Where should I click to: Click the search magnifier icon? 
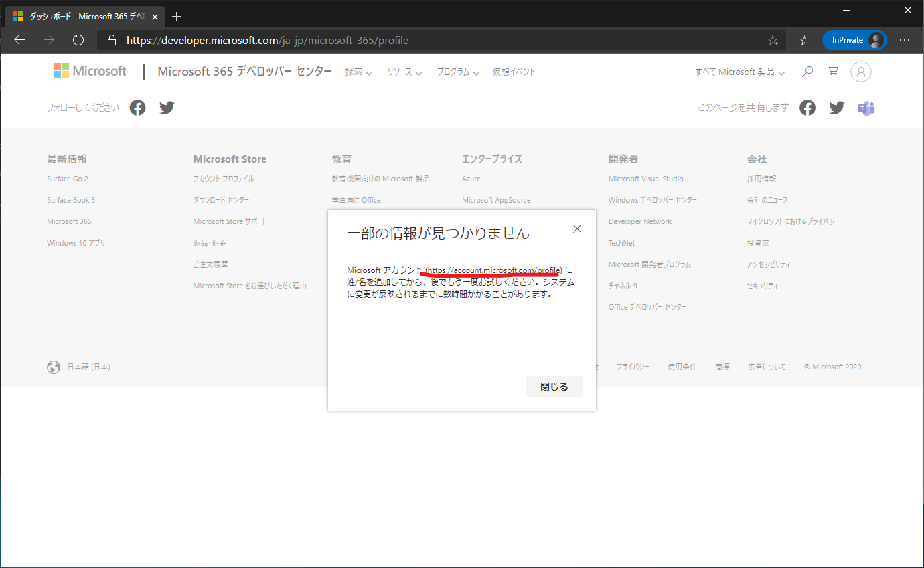point(807,71)
